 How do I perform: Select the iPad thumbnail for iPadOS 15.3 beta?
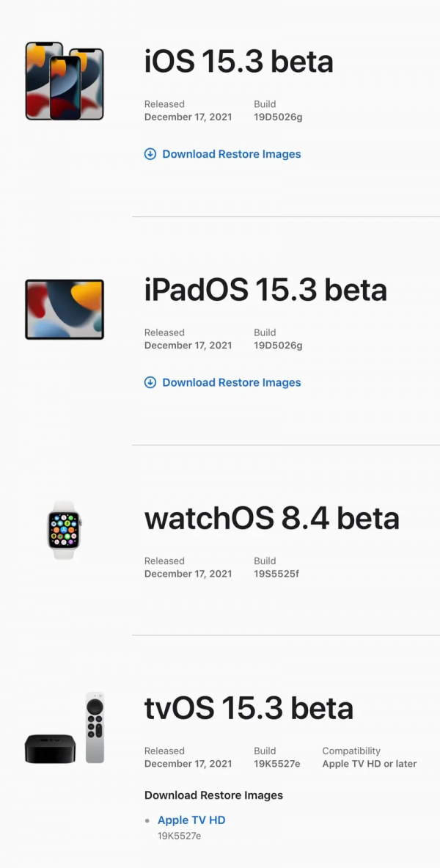pyautogui.click(x=65, y=309)
